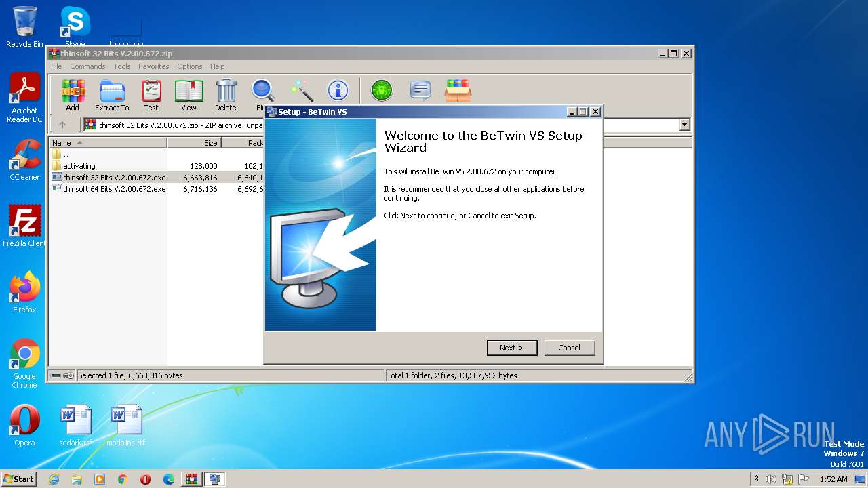The height and width of the screenshot is (488, 868).
Task: Expand the archive path dropdown arrow
Action: [684, 125]
